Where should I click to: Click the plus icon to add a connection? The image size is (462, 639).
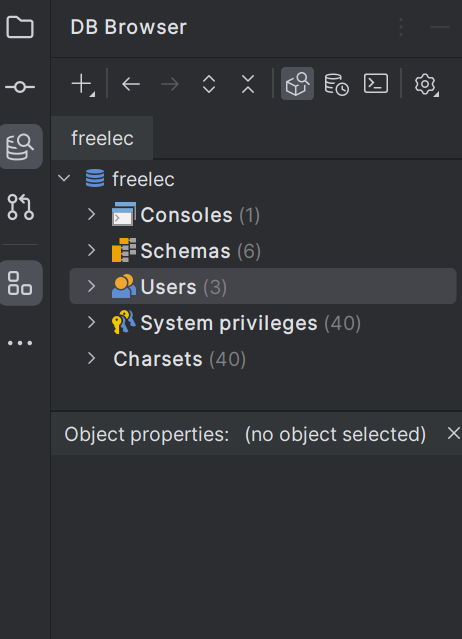point(83,84)
